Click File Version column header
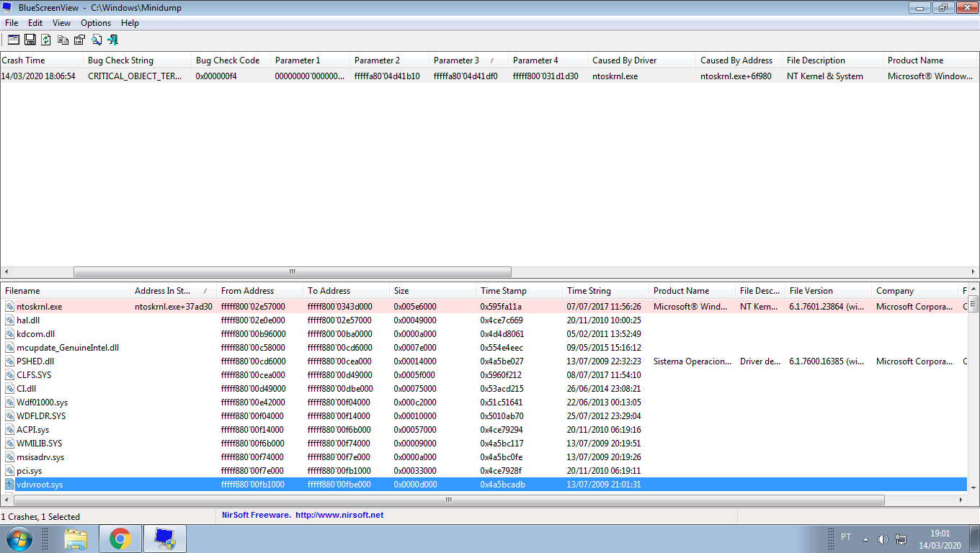The width and height of the screenshot is (980, 553). coord(829,291)
